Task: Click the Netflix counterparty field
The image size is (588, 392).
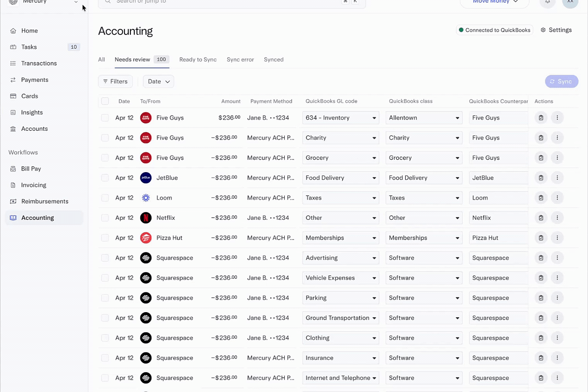Action: pos(498,218)
